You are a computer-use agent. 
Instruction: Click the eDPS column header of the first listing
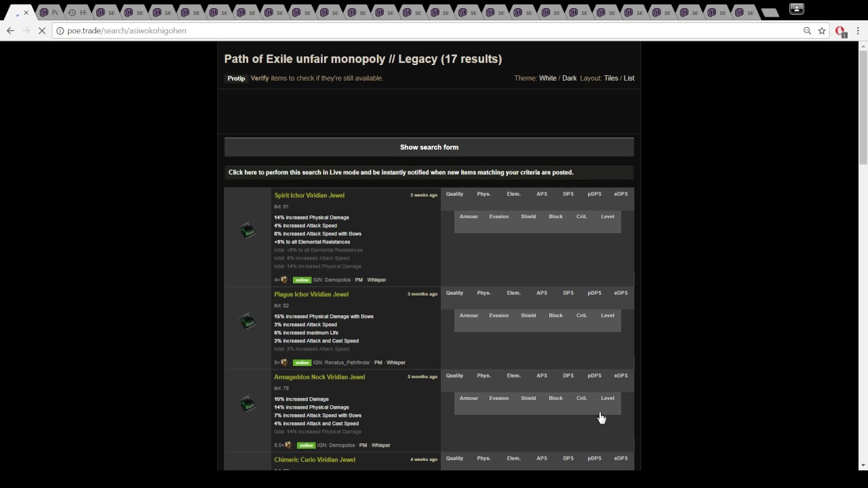(x=620, y=194)
